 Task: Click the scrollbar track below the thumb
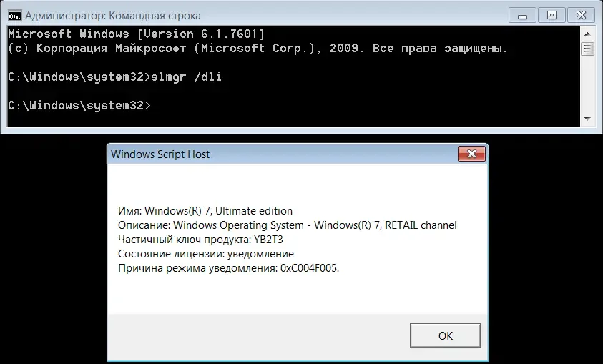coord(587,84)
